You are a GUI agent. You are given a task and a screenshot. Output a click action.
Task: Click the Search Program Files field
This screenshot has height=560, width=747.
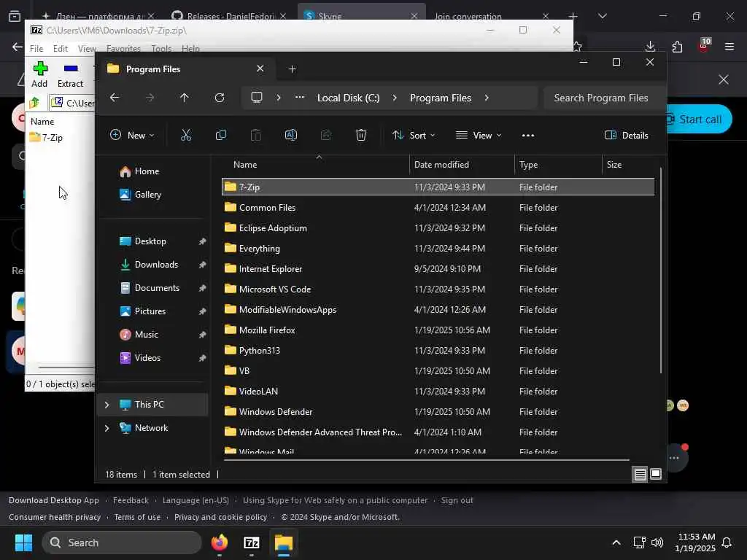605,98
